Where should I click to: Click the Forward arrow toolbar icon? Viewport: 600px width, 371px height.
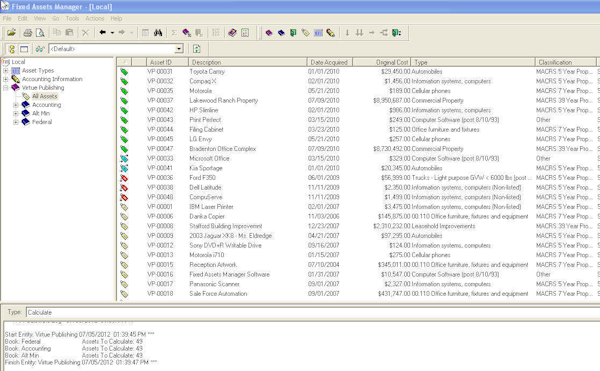[122, 33]
